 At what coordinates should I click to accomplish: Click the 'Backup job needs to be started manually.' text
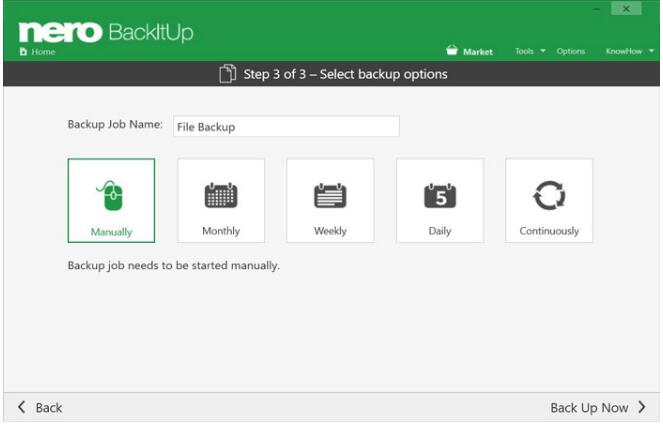[173, 266]
